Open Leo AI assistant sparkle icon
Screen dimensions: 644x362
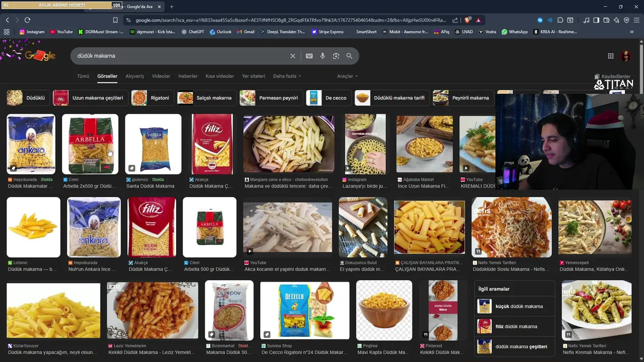[x=616, y=20]
